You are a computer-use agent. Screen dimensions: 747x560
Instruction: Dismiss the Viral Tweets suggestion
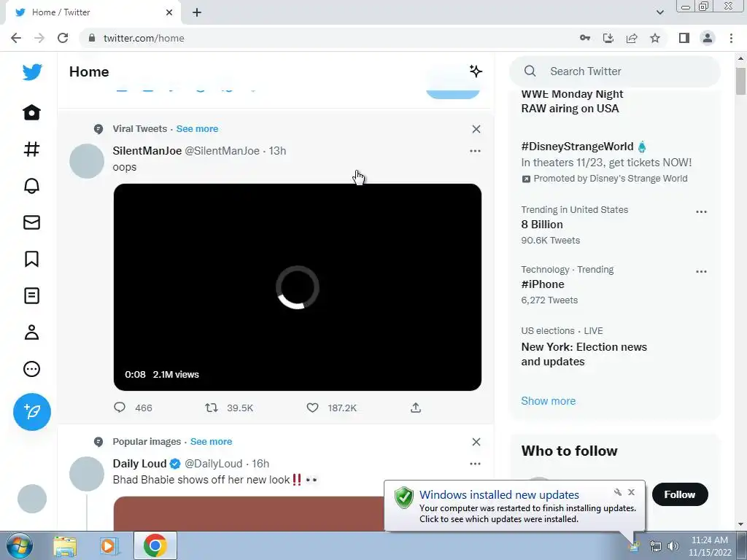(x=476, y=129)
